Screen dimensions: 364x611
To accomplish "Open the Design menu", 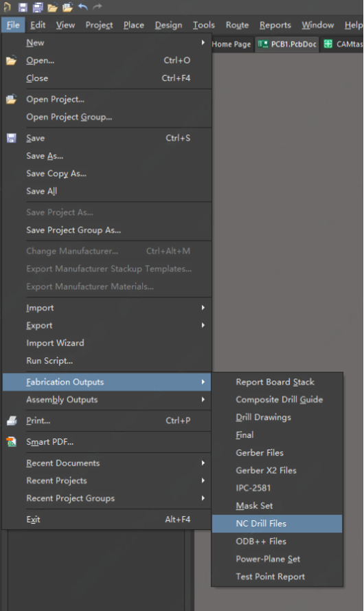I will tap(168, 25).
